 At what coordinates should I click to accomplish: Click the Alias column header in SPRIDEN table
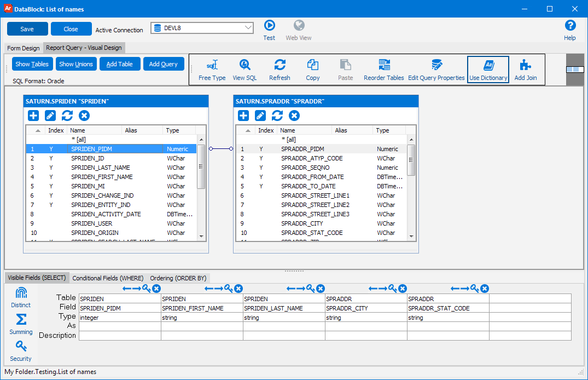click(x=143, y=130)
